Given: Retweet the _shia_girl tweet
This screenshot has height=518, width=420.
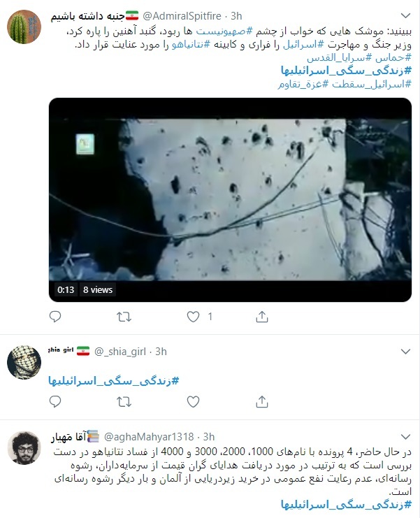Looking at the screenshot, I should click(x=124, y=402).
